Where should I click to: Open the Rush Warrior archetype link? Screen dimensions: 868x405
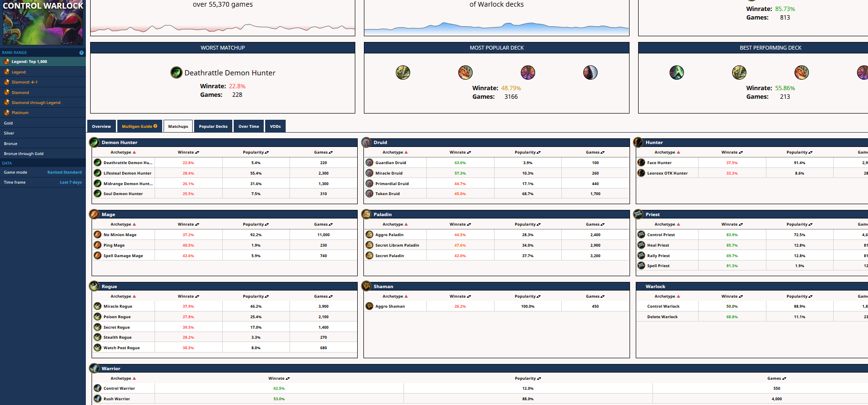(116, 399)
